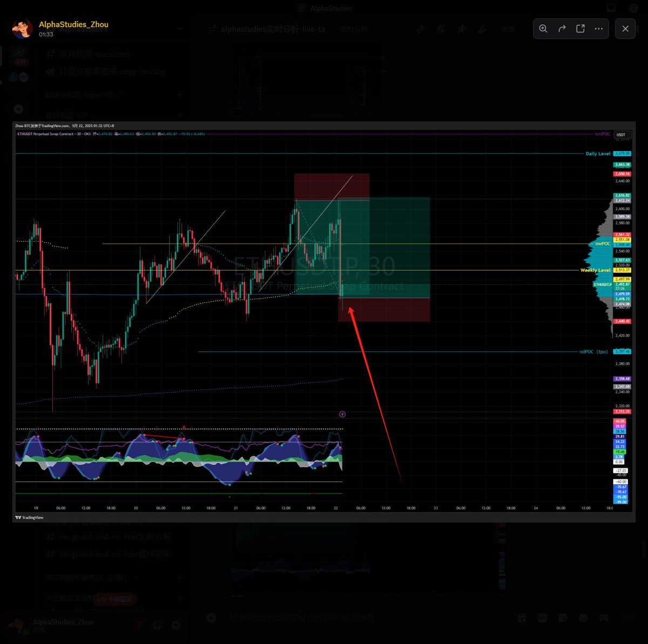Click the Weekly Level label on the chart
Screen dimensions: 648x644
point(596,270)
